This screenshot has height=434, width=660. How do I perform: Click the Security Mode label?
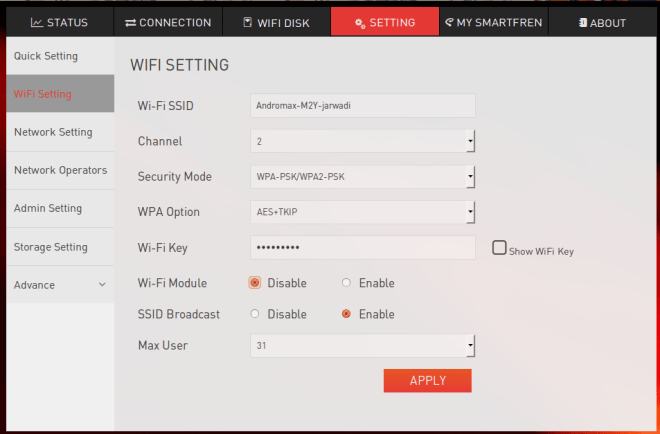click(x=175, y=177)
